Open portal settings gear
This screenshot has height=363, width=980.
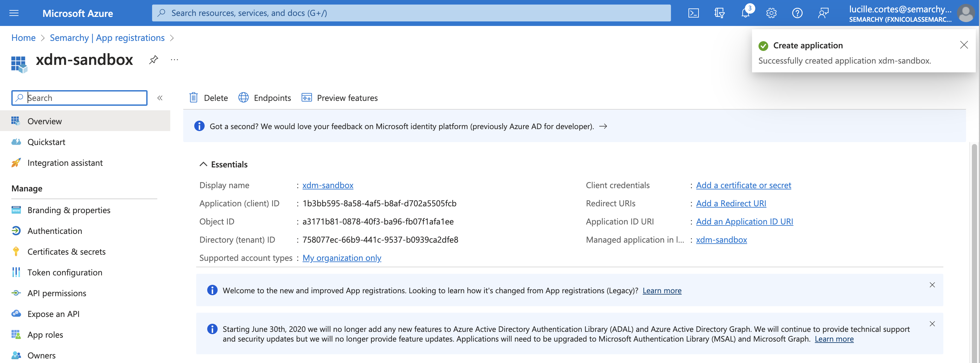click(x=771, y=13)
